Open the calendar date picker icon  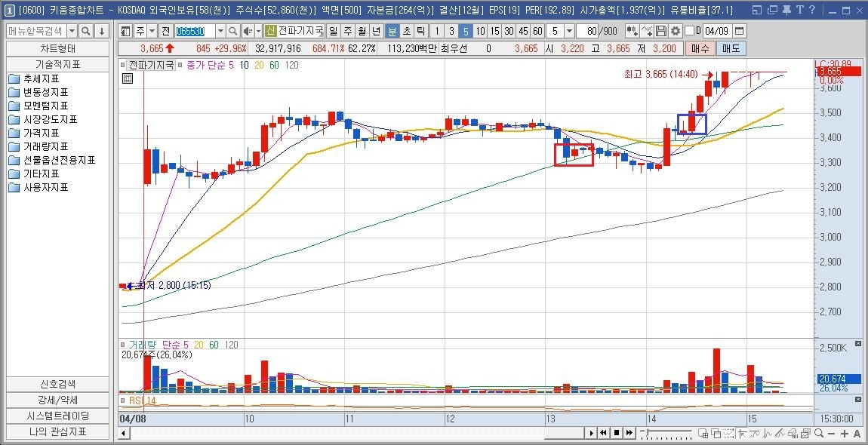click(x=740, y=31)
